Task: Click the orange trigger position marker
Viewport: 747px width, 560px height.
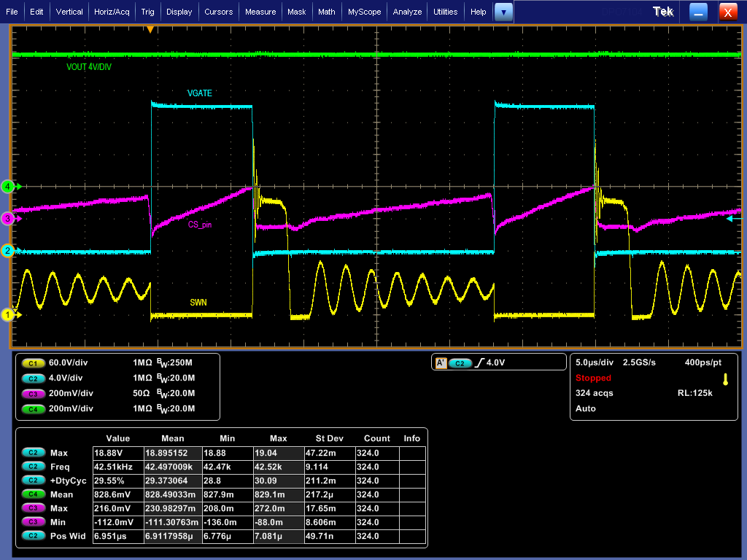Action: coord(150,30)
